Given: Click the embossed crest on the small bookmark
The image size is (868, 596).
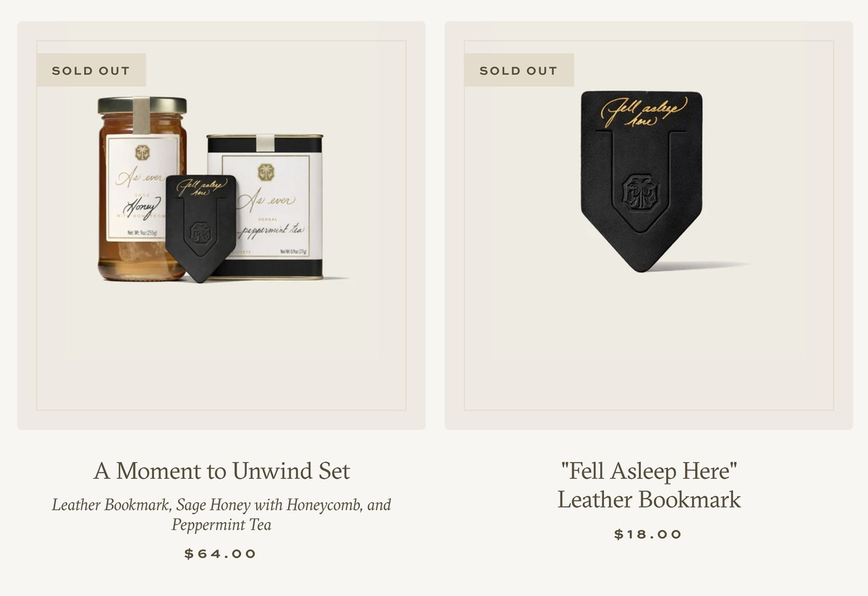Looking at the screenshot, I should (200, 232).
